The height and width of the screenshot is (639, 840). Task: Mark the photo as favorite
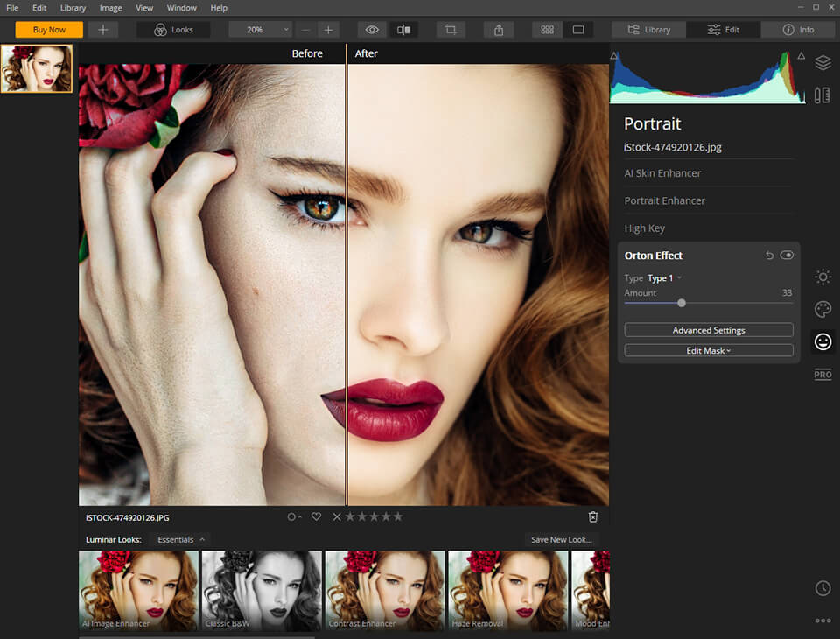[x=316, y=516]
